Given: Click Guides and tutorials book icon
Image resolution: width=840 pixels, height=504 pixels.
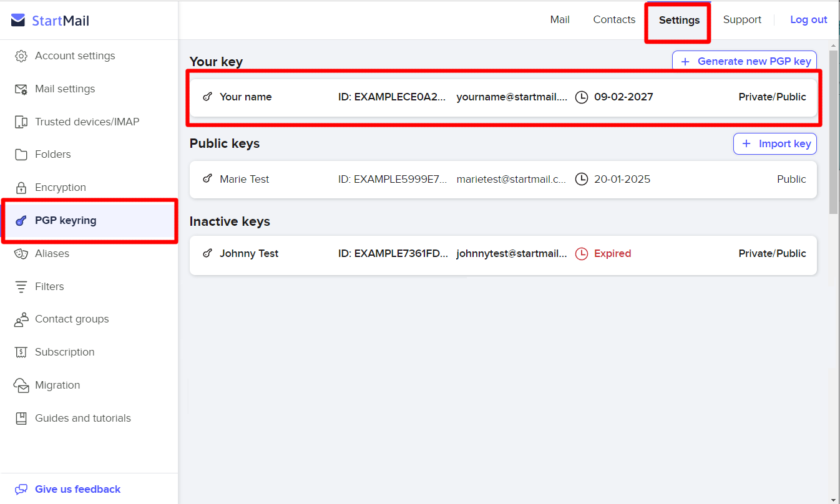Looking at the screenshot, I should point(21,418).
